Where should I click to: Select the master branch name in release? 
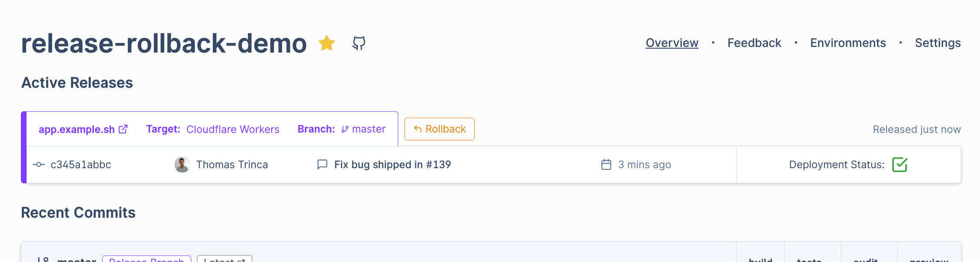click(x=369, y=129)
